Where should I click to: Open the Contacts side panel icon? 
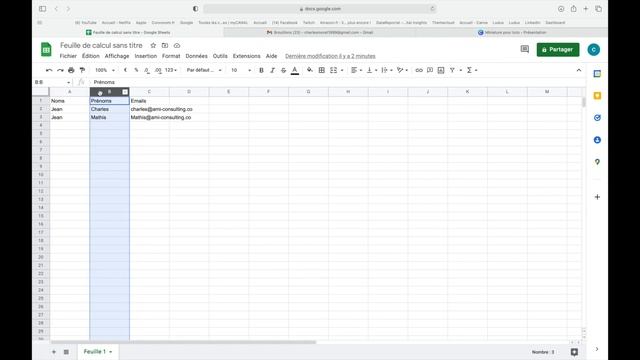coord(597,140)
